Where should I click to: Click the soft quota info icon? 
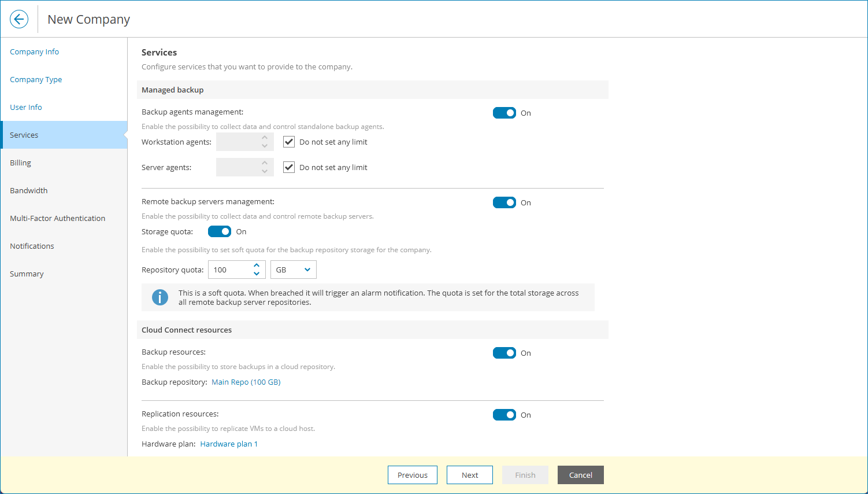tap(160, 297)
